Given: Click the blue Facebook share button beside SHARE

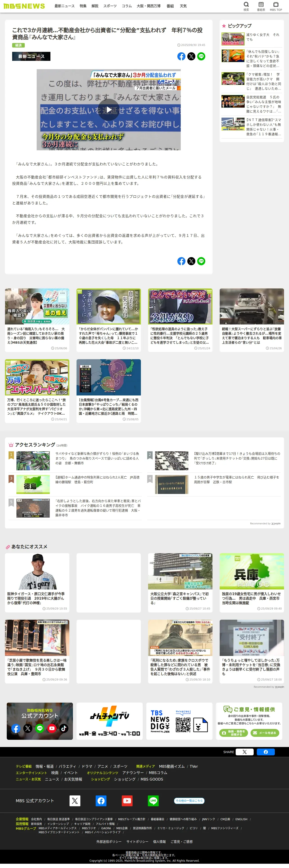Looking at the screenshot, I should click(x=266, y=752).
